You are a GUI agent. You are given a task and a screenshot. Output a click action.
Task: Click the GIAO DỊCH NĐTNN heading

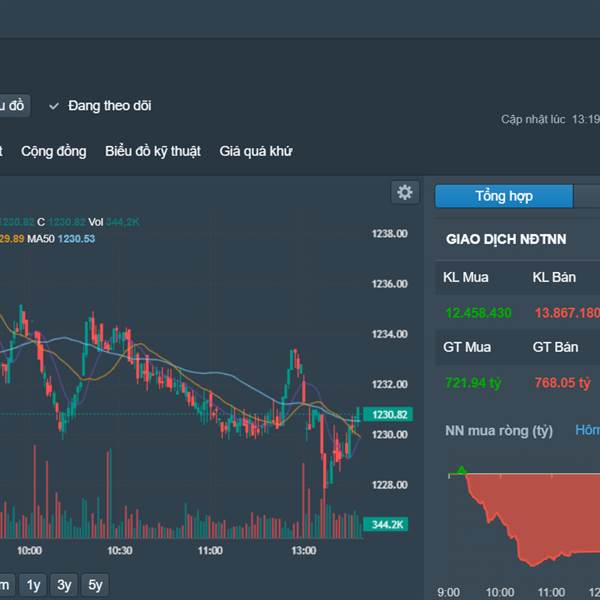point(506,239)
